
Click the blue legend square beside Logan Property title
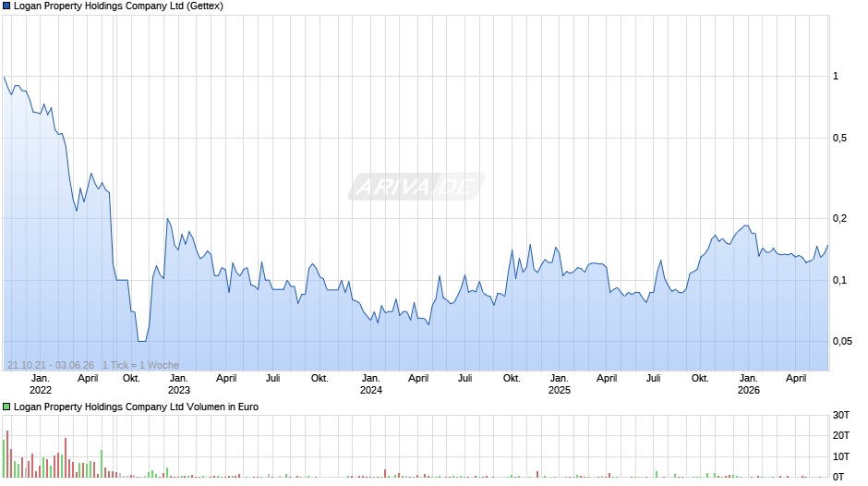[x=6, y=6]
